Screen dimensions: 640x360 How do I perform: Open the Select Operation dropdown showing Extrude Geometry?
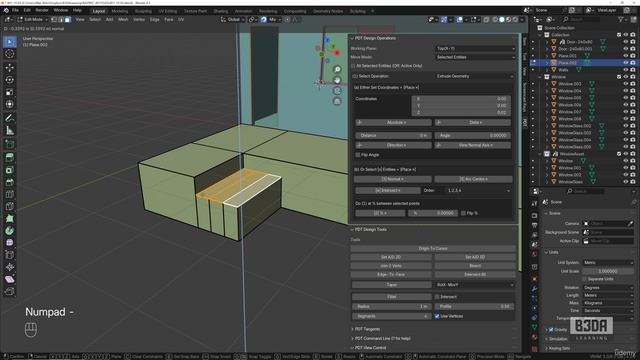[x=475, y=76]
